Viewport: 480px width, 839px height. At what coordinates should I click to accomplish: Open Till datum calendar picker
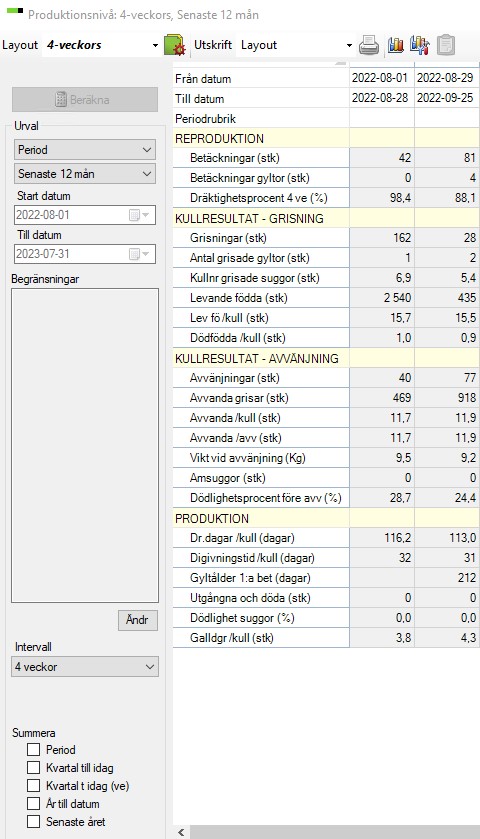tap(139, 254)
